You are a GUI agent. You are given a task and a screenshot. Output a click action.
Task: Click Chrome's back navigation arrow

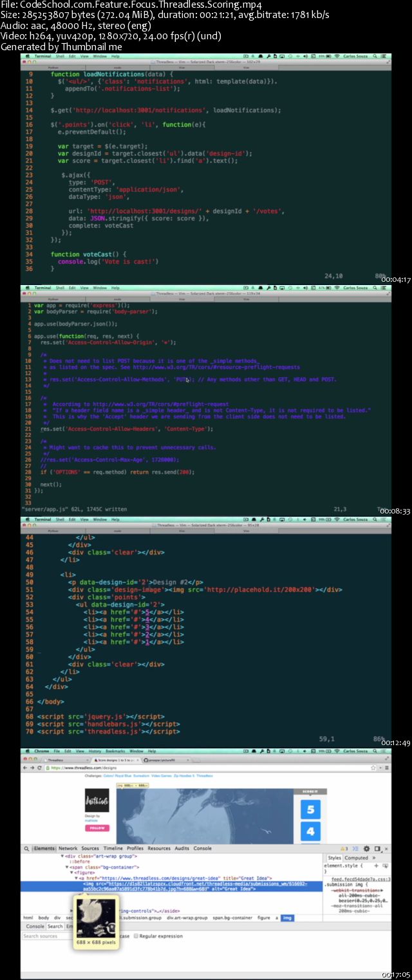click(x=25, y=768)
